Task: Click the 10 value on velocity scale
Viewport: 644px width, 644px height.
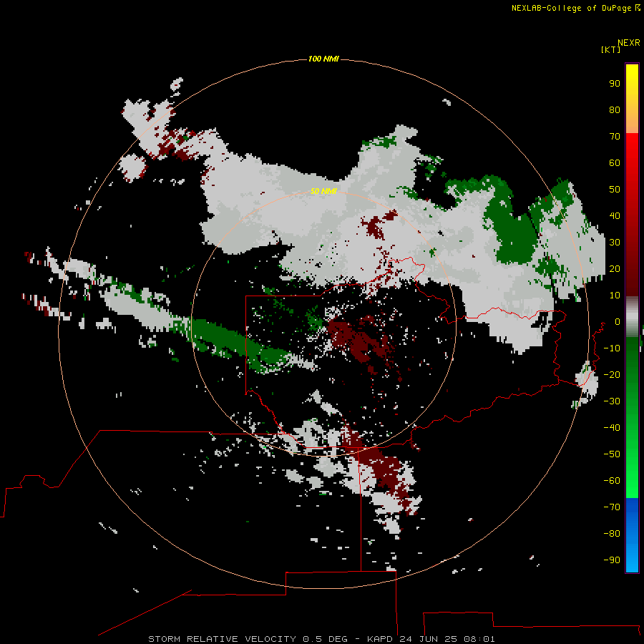Action: [x=615, y=296]
